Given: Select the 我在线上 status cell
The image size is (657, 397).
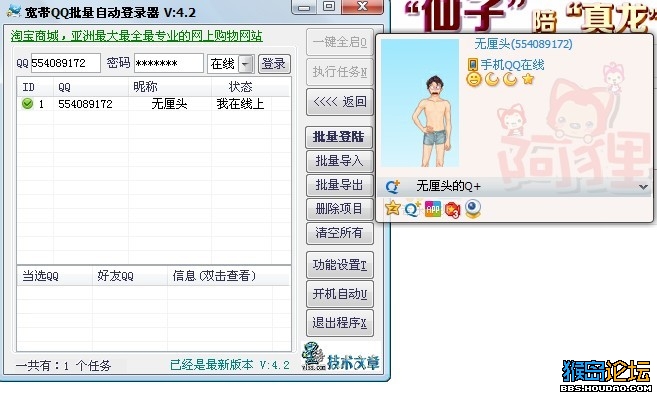Looking at the screenshot, I should coord(241,104).
